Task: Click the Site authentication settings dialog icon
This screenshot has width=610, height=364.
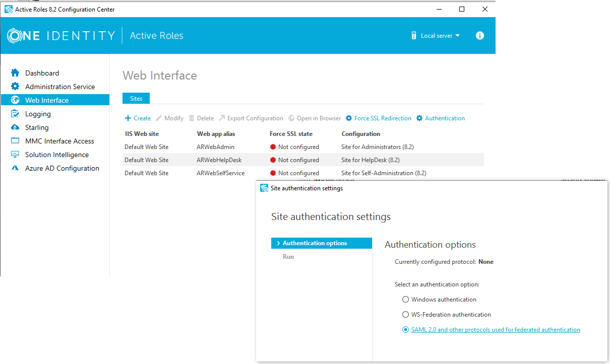Action: [264, 188]
